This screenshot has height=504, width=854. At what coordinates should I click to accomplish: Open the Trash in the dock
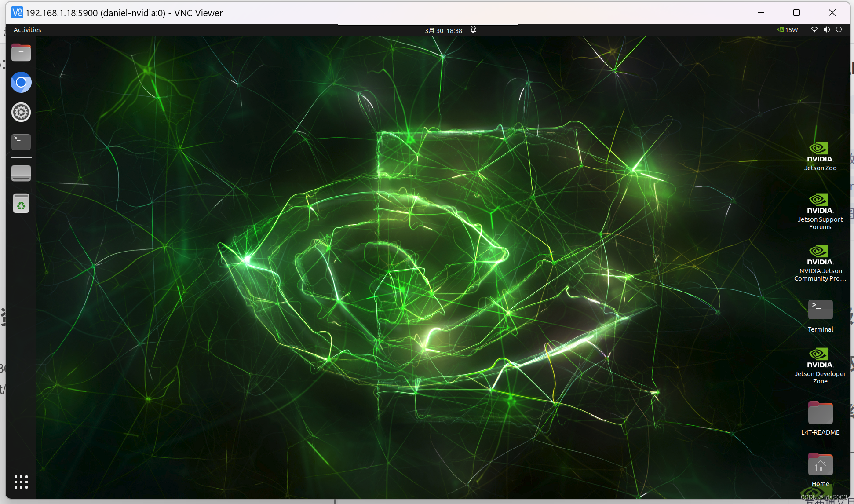point(21,204)
